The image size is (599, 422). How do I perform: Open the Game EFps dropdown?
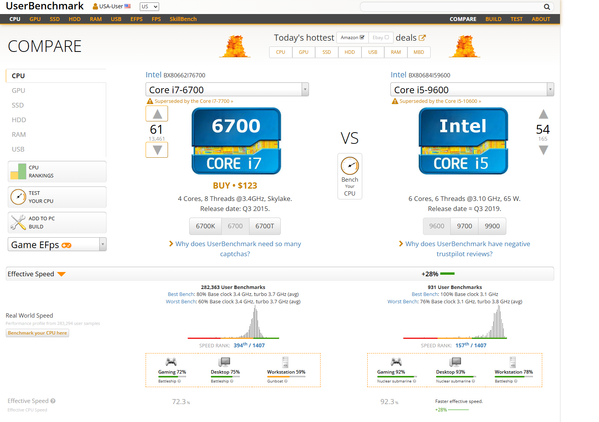(x=57, y=244)
